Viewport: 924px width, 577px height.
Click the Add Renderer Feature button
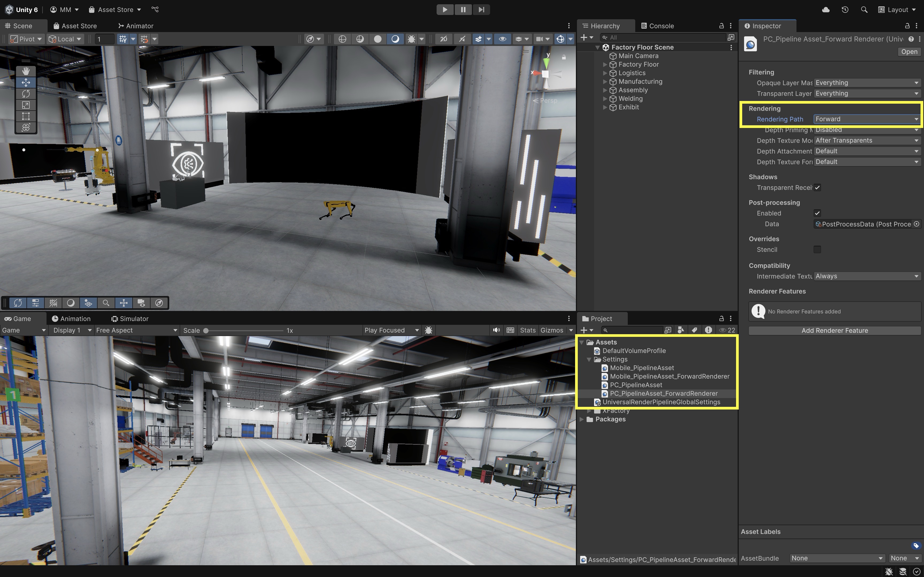[834, 330]
